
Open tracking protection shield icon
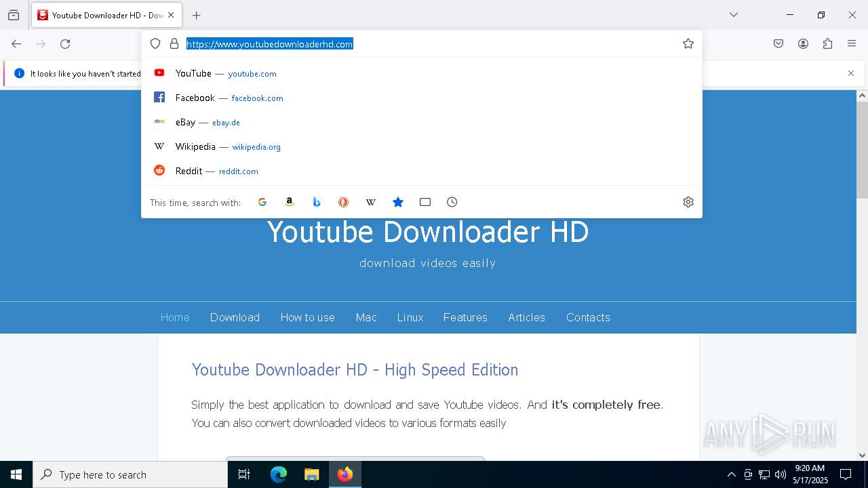pos(155,43)
